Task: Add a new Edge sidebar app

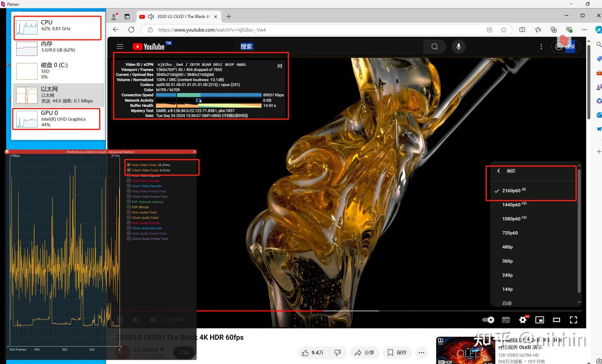Action: [599, 151]
